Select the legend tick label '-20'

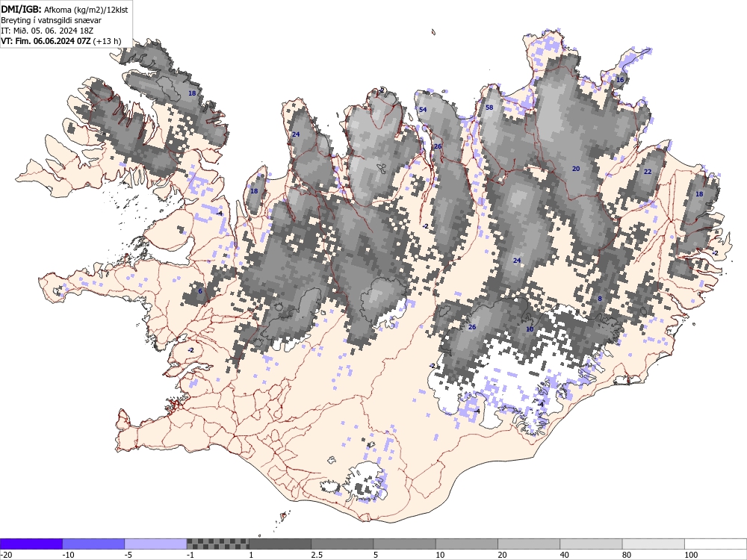pos(6,556)
